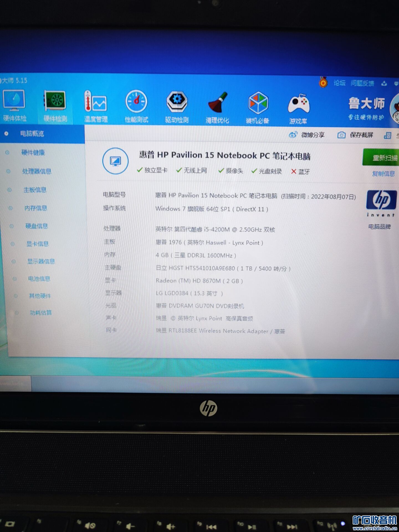Click the 光盘刻录 check indicator
The width and height of the screenshot is (399, 532).
pyautogui.click(x=267, y=171)
